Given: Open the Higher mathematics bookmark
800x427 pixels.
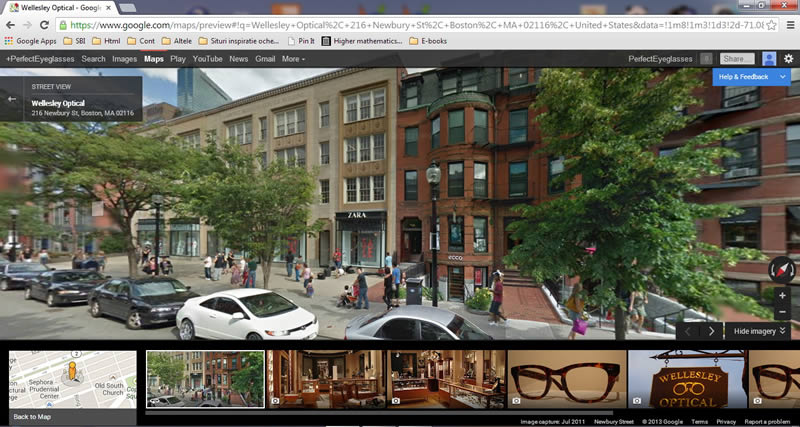Looking at the screenshot, I should (x=362, y=41).
